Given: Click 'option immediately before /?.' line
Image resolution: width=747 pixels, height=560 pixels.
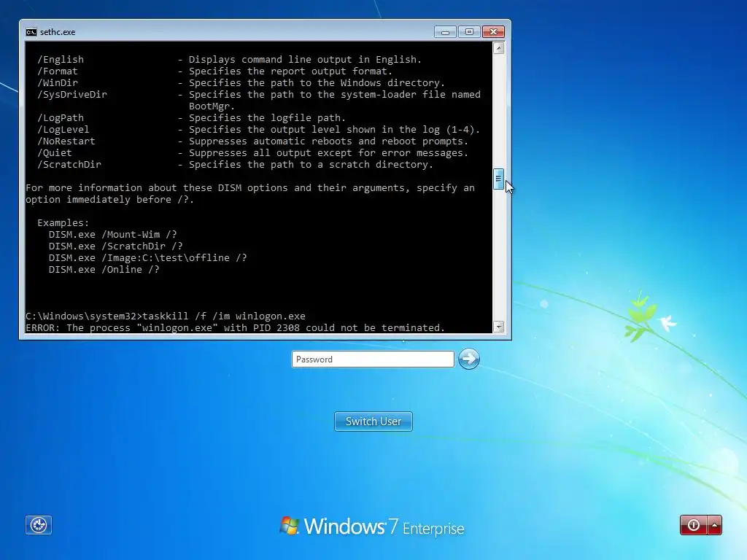Looking at the screenshot, I should [110, 200].
